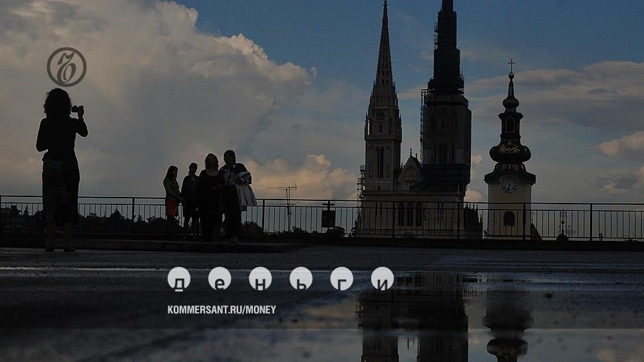Click the TV antenna behind the railing
This screenshot has height=362, width=644.
(287, 193)
